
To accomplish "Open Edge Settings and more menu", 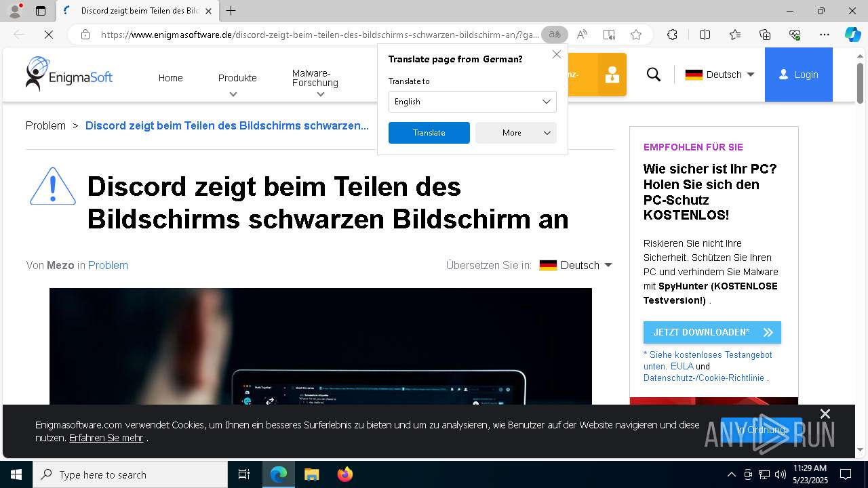I will coord(825,35).
